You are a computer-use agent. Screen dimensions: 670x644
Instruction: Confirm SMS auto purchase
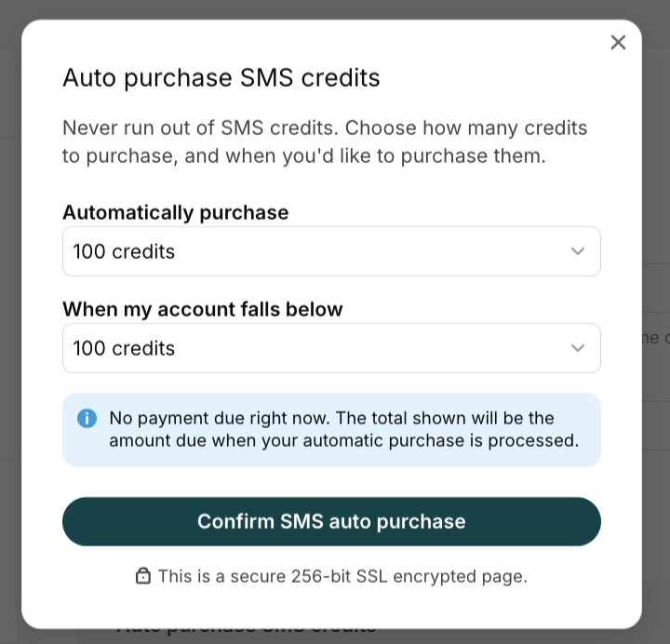tap(331, 521)
